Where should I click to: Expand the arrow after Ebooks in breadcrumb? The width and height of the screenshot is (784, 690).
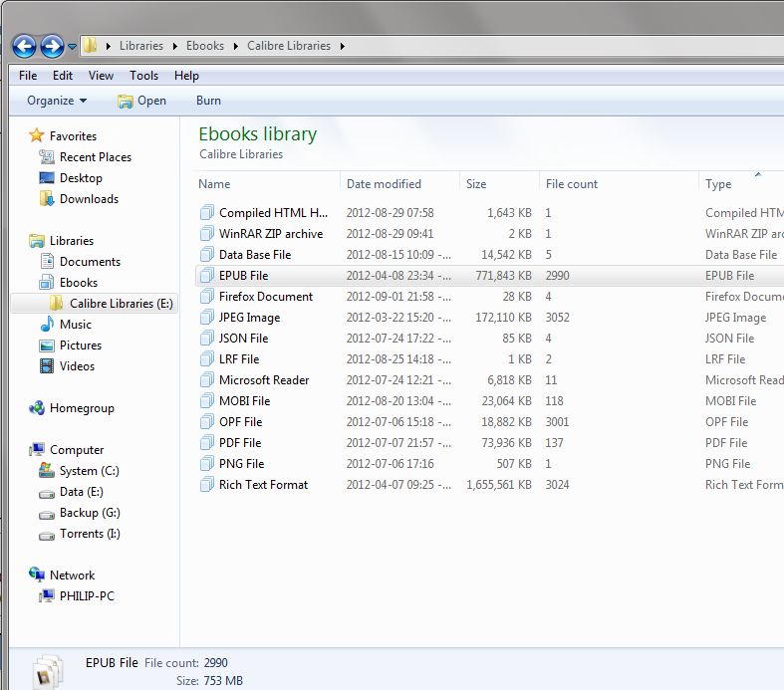(x=235, y=46)
